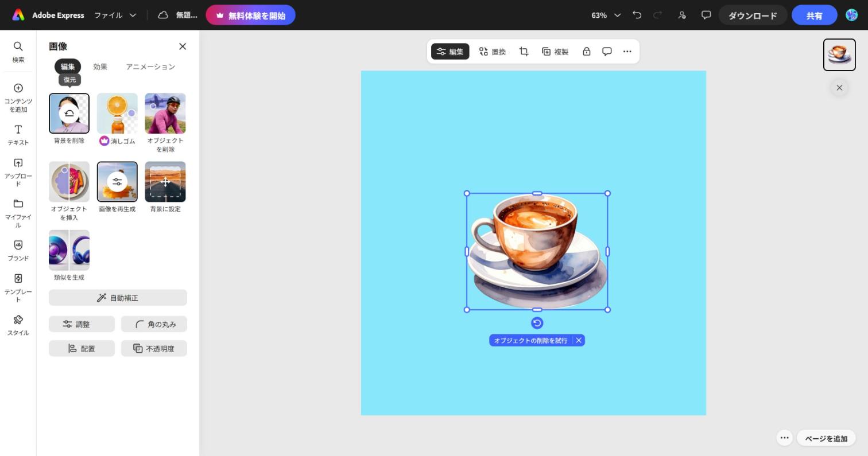Screen dimensions: 868x456
Task: Click 置換 to replace the image
Action: [493, 52]
